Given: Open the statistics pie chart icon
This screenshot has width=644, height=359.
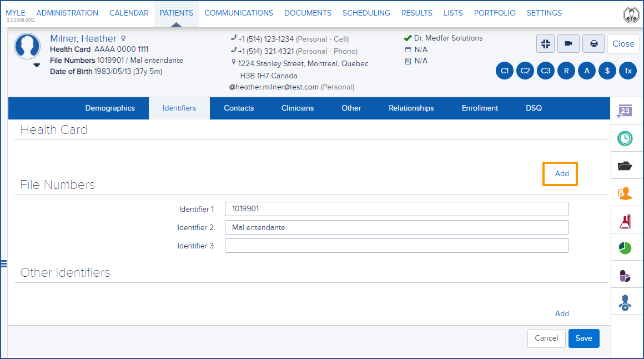Looking at the screenshot, I should (x=627, y=247).
